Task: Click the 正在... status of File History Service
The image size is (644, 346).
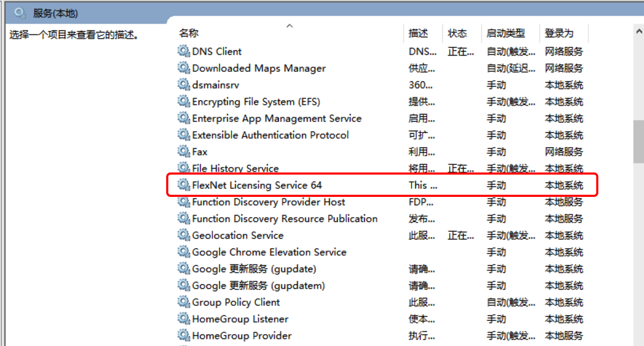Action: [x=461, y=168]
